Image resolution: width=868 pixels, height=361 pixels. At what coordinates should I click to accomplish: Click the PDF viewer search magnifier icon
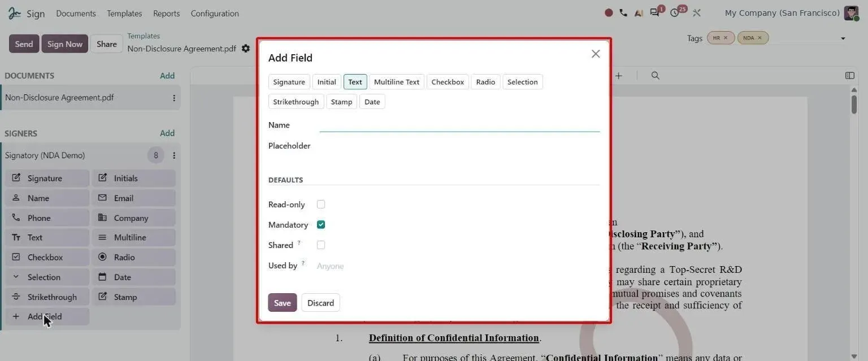[656, 75]
